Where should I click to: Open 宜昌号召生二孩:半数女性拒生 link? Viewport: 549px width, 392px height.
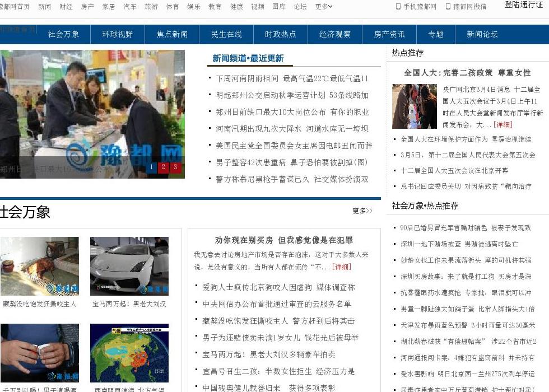279,371
